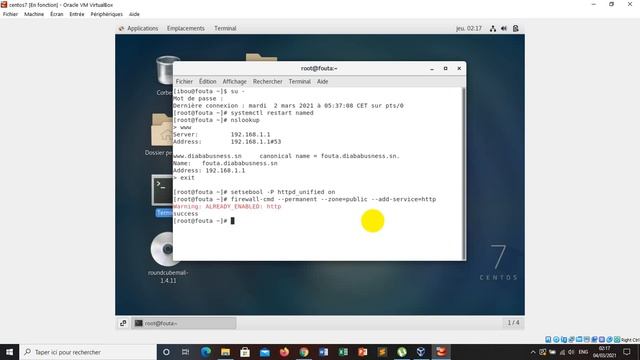640x360 pixels.
Task: Click the terminal window vertical scrollbar
Action: pyautogui.click(x=463, y=173)
